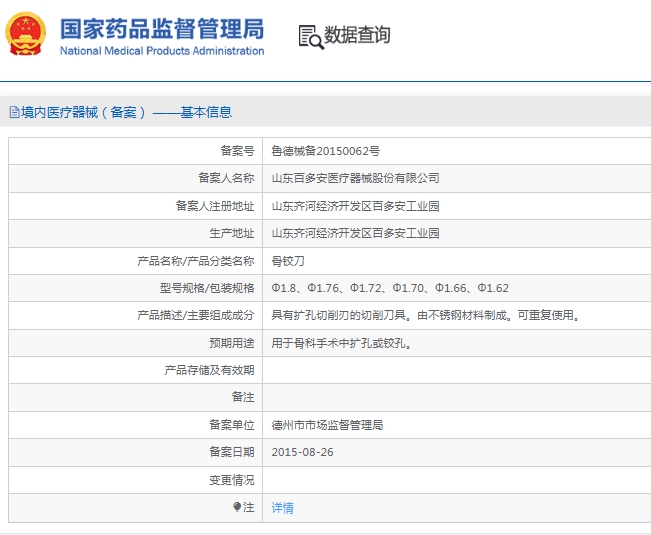Select the date 2015-08-26
651x535 pixels.
(302, 452)
